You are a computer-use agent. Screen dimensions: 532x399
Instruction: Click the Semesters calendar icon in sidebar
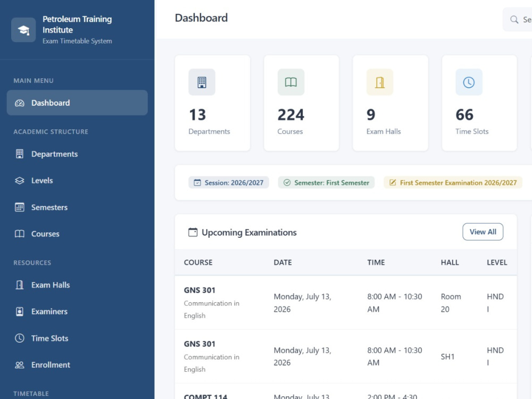20,207
